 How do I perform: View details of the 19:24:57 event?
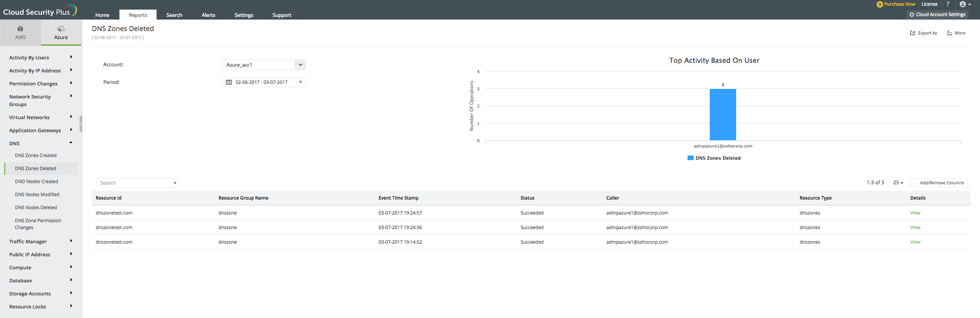[915, 213]
